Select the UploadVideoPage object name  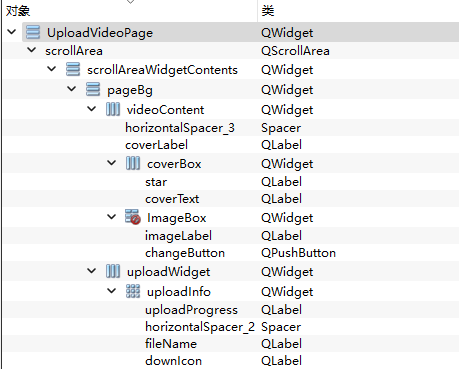click(100, 33)
